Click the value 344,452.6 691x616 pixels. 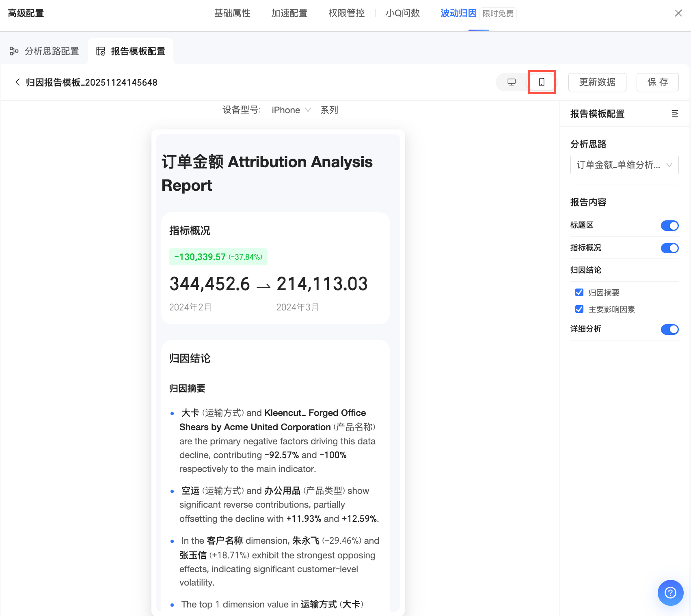pos(209,284)
